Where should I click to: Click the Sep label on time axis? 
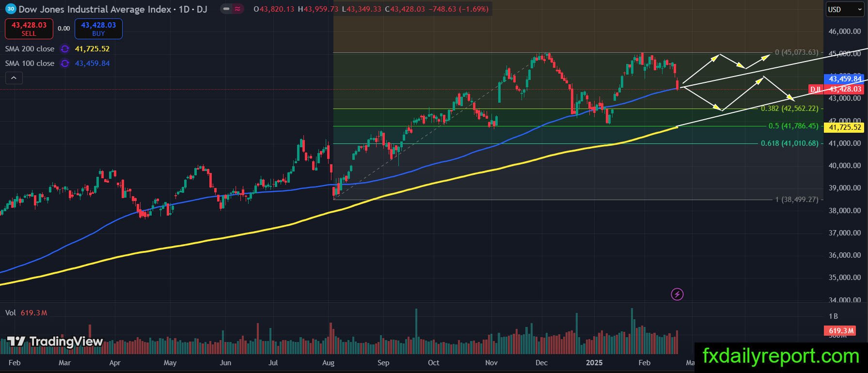point(383,363)
